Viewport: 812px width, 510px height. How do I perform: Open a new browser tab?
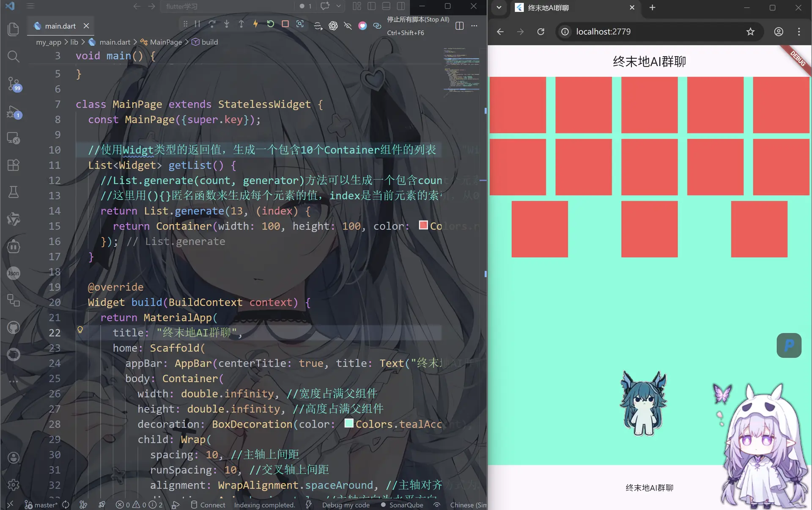[x=652, y=8]
